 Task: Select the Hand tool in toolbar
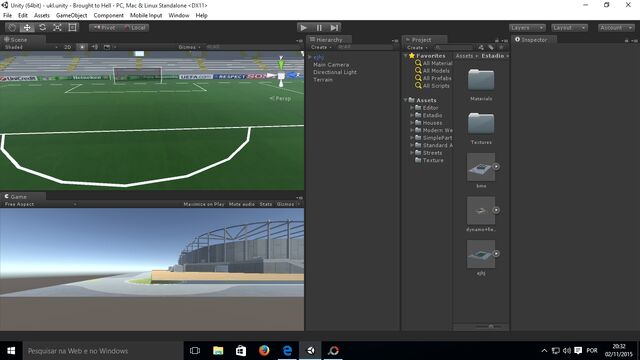click(12, 27)
